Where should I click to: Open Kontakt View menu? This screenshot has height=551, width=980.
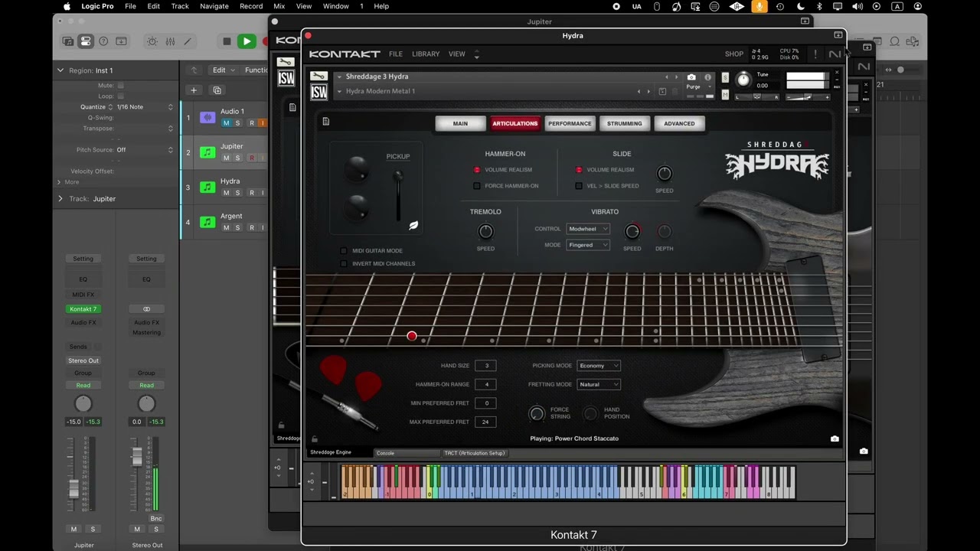coord(457,54)
